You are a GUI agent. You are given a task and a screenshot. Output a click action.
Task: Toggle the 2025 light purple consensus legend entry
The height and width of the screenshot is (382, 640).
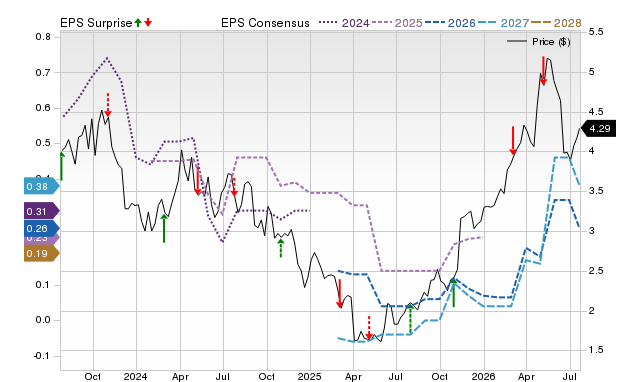[x=396, y=23]
